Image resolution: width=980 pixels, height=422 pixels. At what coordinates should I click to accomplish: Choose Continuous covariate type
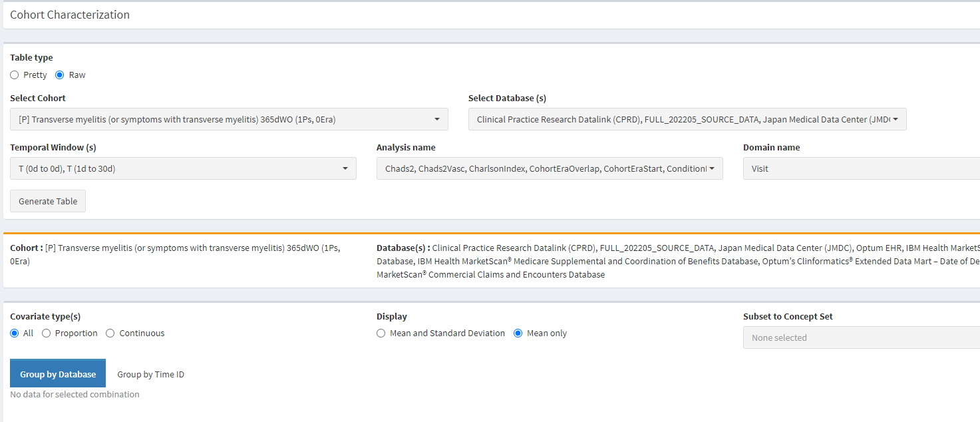(x=110, y=333)
